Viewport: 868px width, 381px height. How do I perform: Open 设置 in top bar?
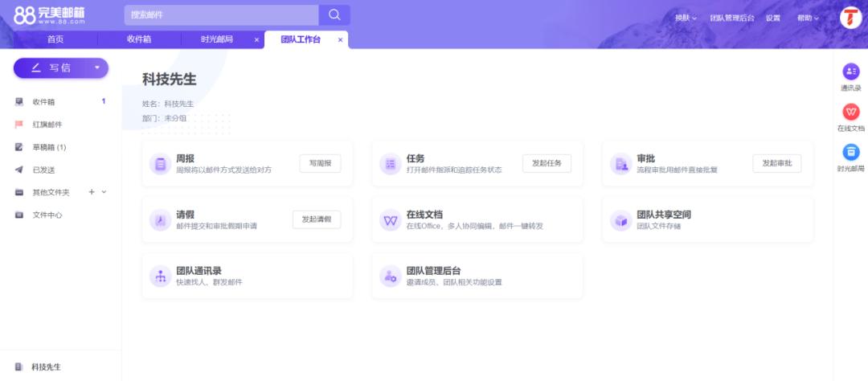(773, 18)
